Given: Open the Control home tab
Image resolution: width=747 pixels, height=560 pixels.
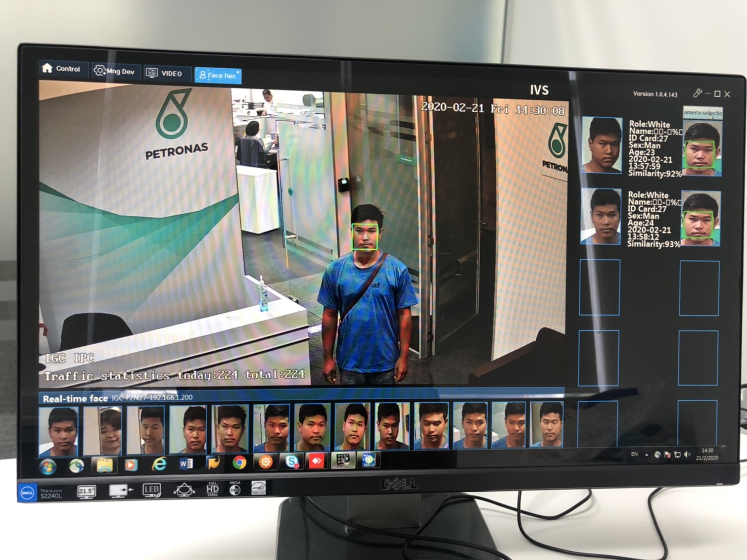Looking at the screenshot, I should click(62, 69).
